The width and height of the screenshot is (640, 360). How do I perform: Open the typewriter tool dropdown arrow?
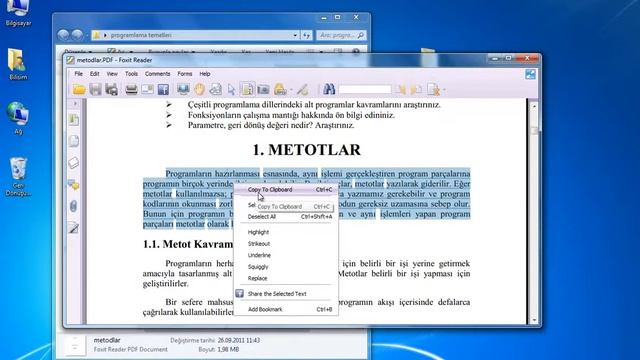click(291, 89)
